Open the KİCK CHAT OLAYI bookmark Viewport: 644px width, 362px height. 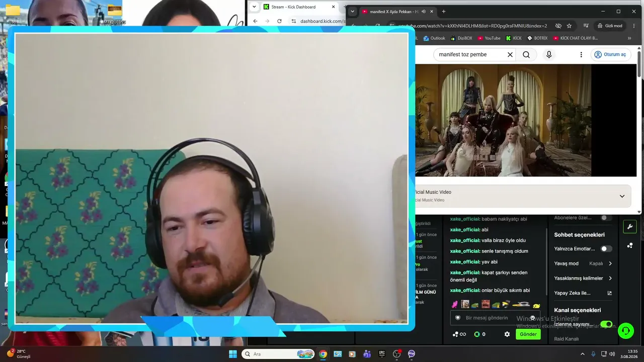coord(575,38)
